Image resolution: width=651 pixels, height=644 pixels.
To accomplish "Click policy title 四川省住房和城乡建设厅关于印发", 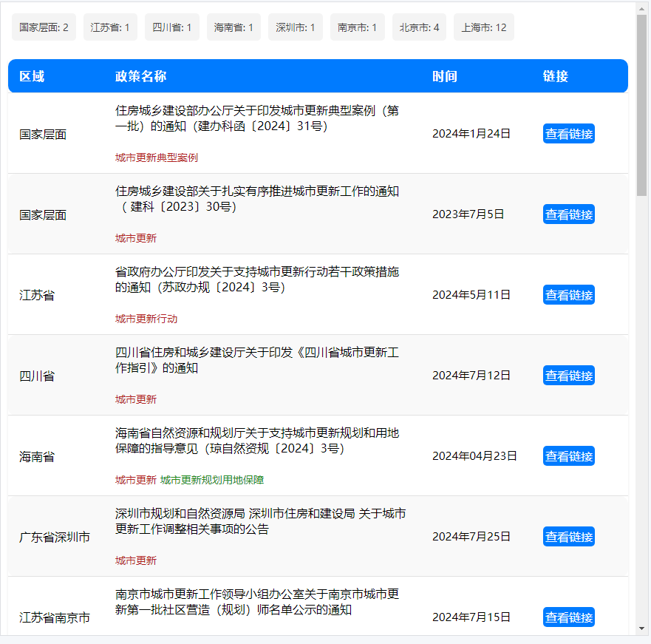I will coord(257,360).
